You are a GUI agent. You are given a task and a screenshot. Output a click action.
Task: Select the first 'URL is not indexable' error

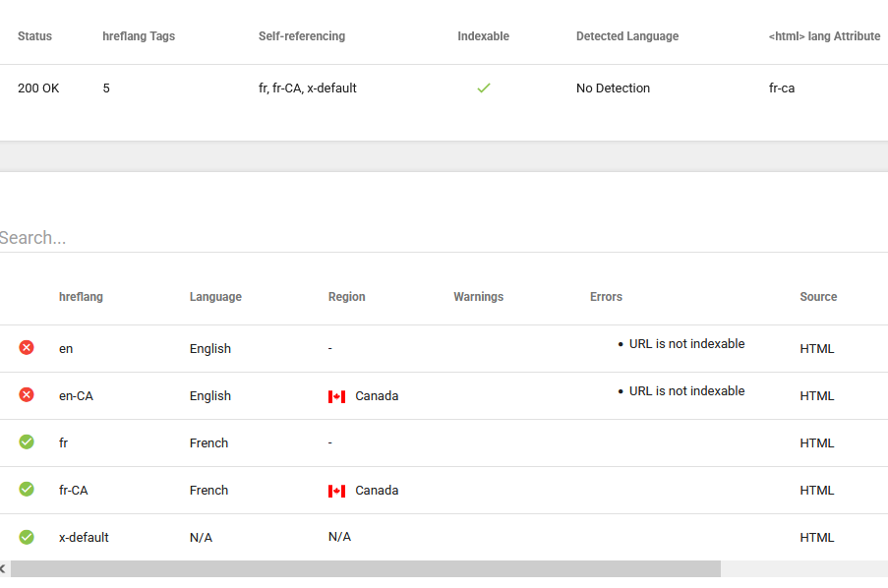(686, 344)
